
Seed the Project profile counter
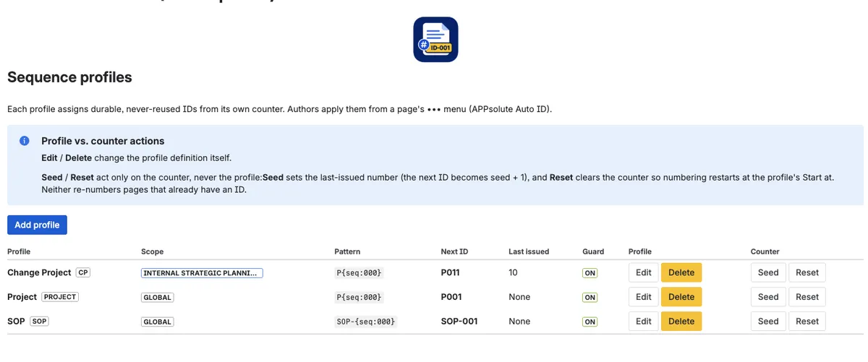pos(768,297)
